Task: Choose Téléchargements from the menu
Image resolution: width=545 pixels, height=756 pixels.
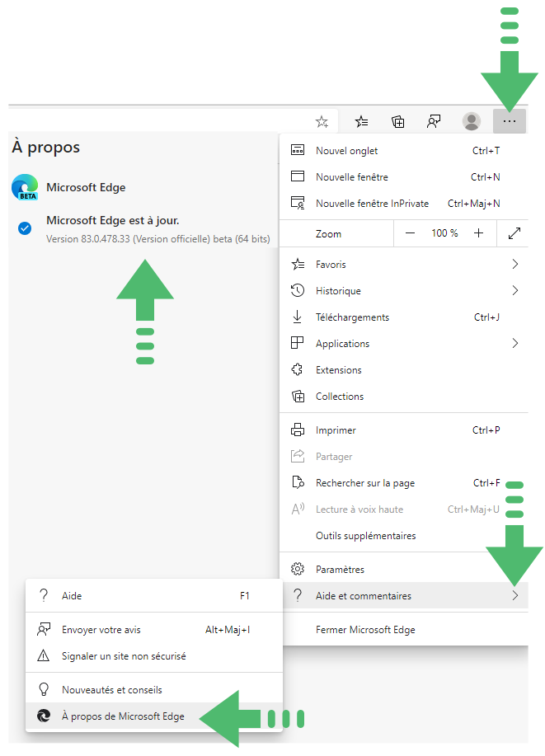Action: [x=404, y=317]
